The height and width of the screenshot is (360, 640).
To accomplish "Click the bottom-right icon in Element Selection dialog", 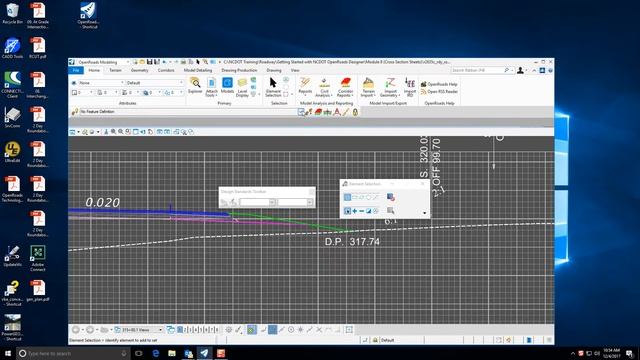I will pyautogui.click(x=390, y=211).
